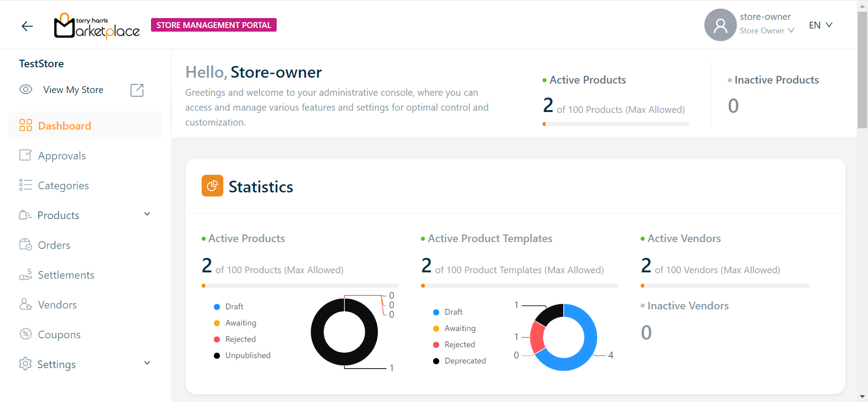Click the orange Statistics pie icon

212,186
